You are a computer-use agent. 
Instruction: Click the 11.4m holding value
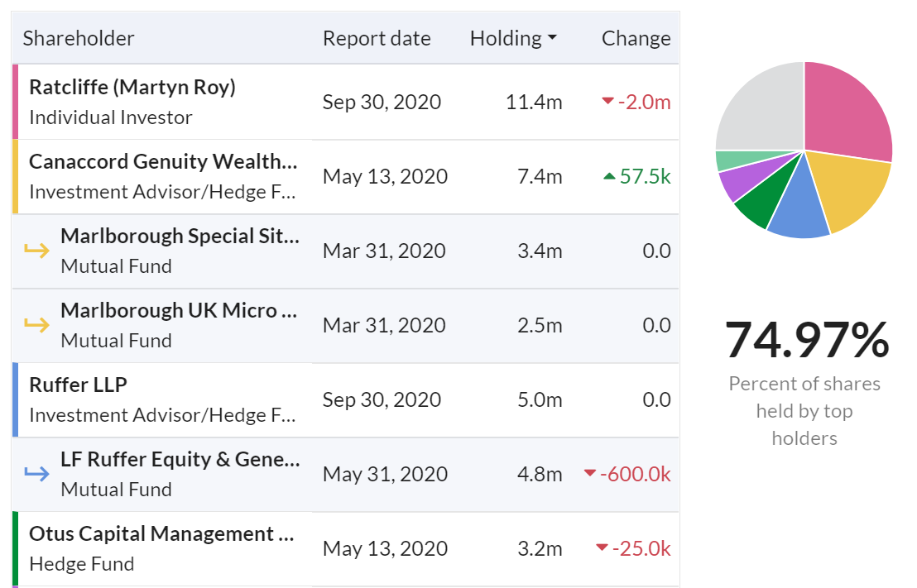point(533,103)
